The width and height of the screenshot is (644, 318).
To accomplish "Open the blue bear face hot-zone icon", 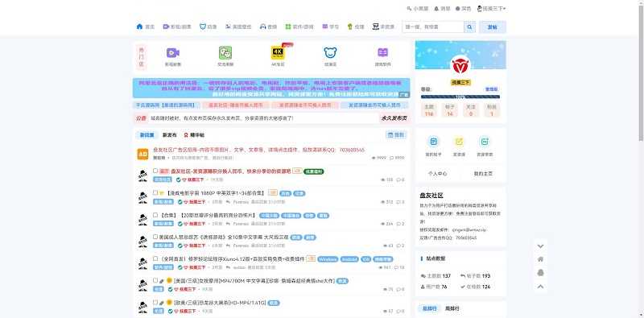I will coord(330,52).
